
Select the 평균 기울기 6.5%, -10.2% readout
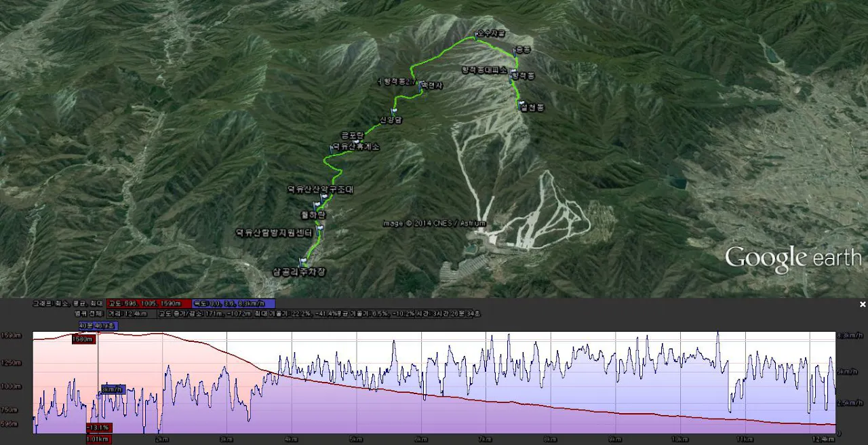pos(376,314)
